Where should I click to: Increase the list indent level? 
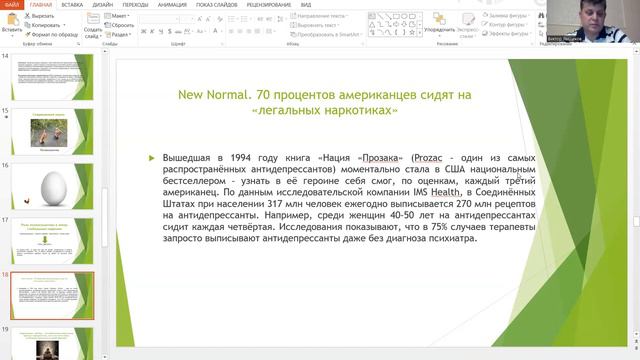click(x=269, y=19)
